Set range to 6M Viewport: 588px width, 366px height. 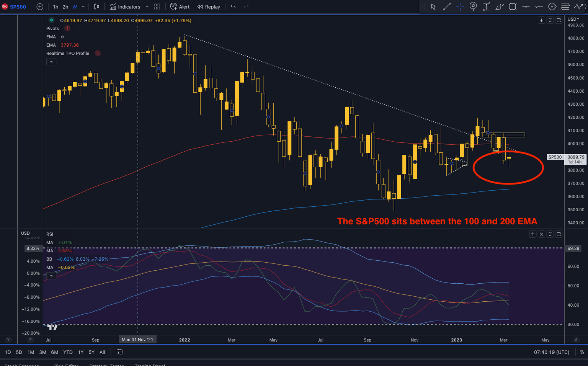pyautogui.click(x=55, y=352)
